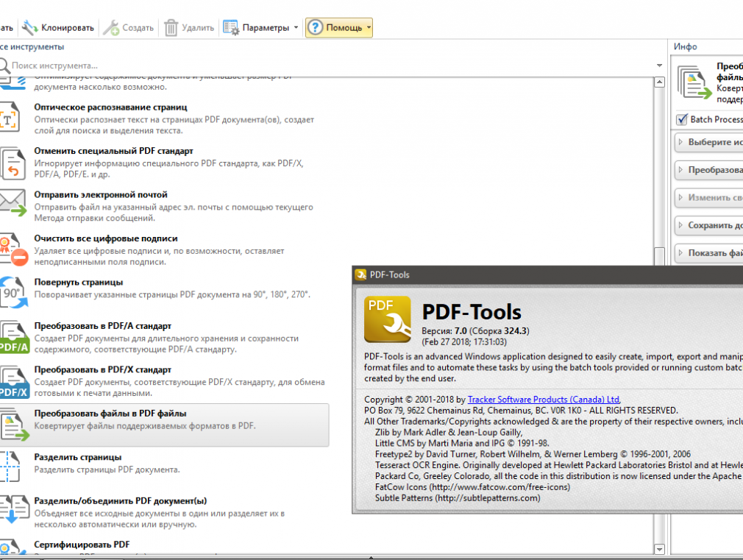This screenshot has width=743, height=560.
Task: Select Разделить страницы tool title
Action: pos(78,457)
